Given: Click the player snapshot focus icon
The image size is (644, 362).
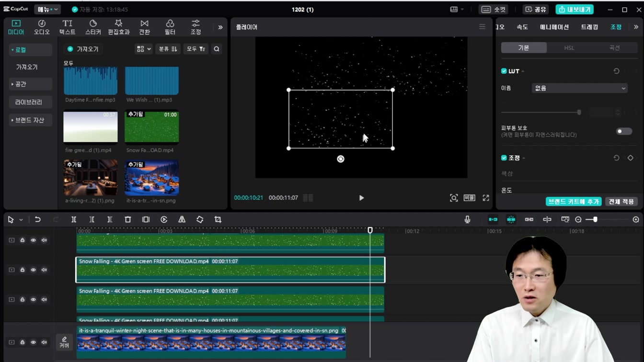Looking at the screenshot, I should [454, 198].
